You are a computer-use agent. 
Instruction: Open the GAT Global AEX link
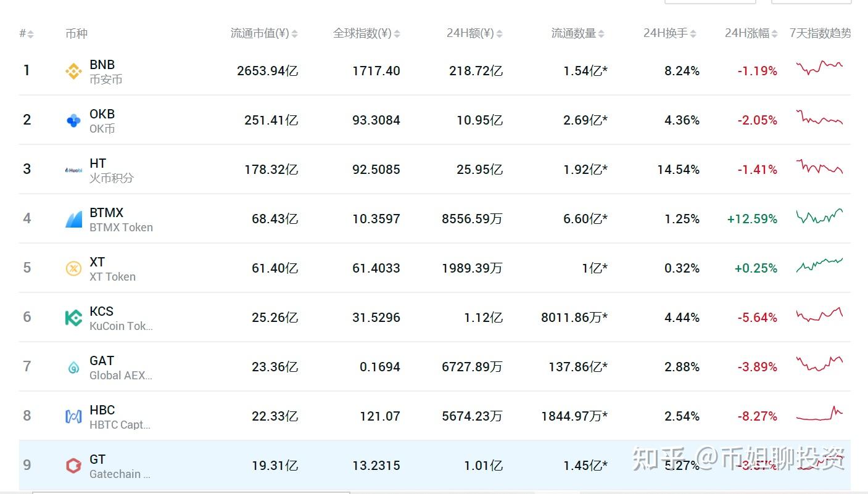(121, 368)
